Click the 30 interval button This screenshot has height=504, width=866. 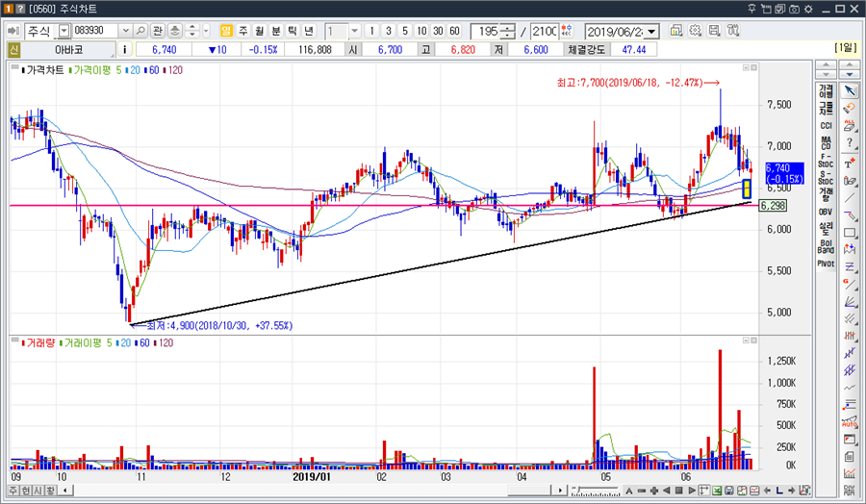click(438, 31)
